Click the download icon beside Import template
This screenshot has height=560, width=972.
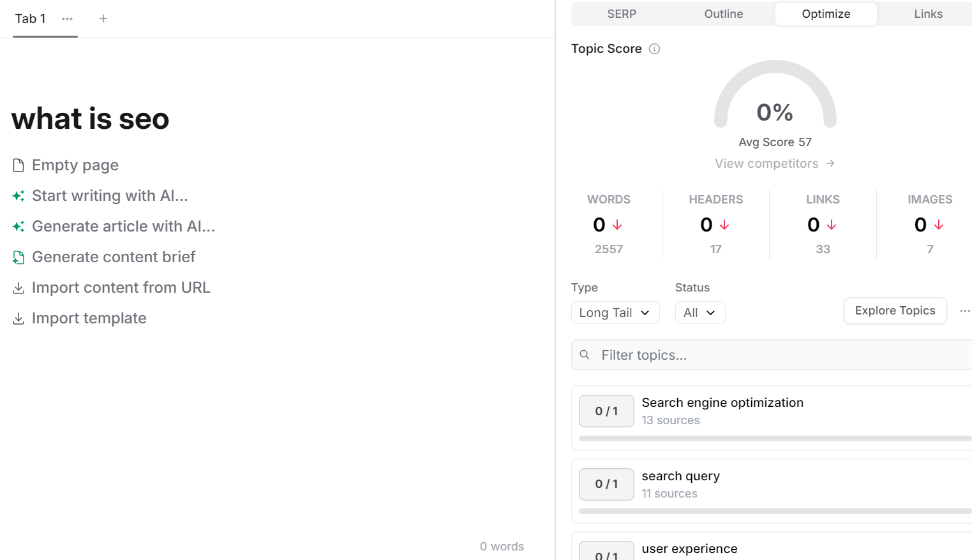coord(19,318)
